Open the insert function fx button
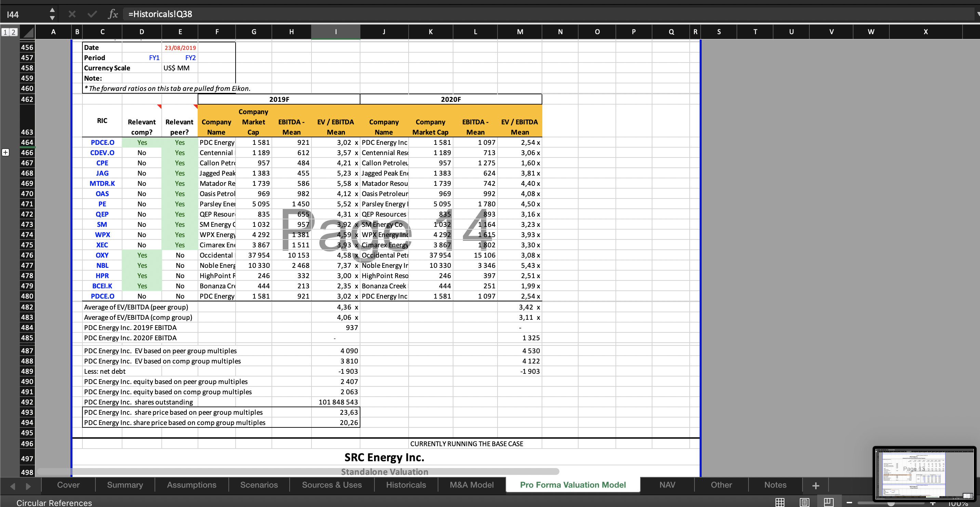Viewport: 980px width, 507px height. tap(112, 14)
